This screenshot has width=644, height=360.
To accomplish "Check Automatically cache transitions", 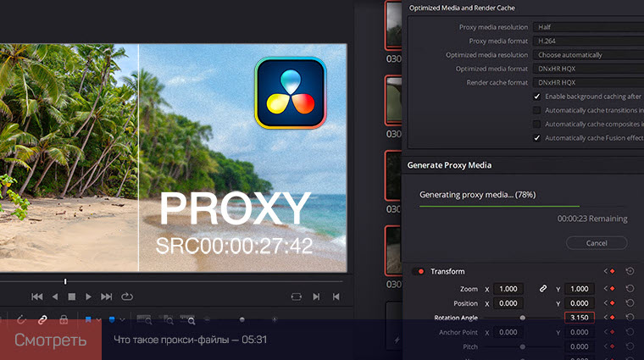I will tap(536, 110).
